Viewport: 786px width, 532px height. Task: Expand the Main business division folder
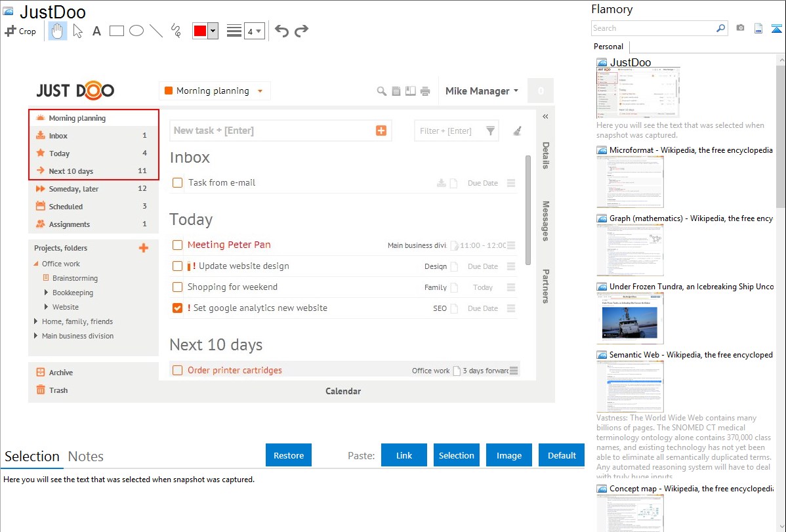pyautogui.click(x=35, y=336)
